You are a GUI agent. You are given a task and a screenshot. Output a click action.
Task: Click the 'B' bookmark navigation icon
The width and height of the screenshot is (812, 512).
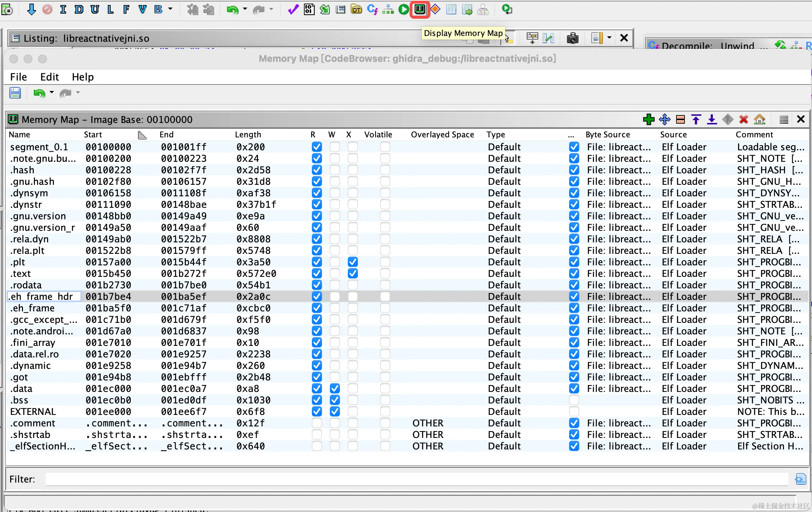158,9
